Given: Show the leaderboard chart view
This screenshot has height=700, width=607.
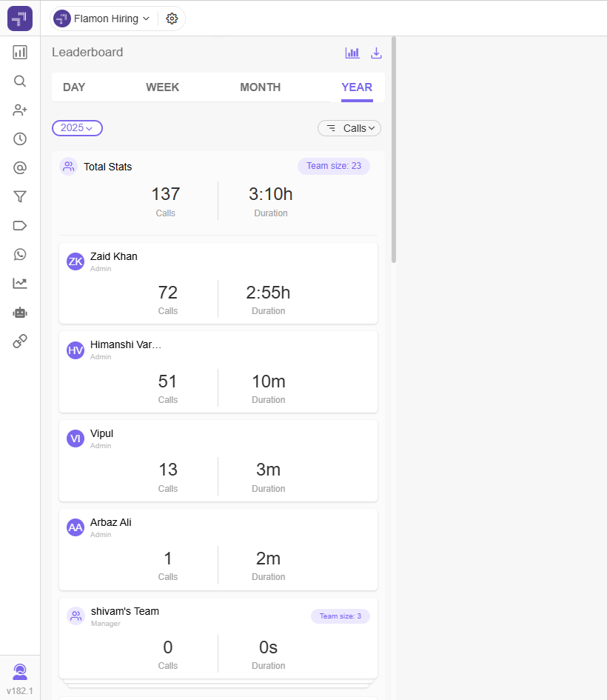Looking at the screenshot, I should 352,53.
